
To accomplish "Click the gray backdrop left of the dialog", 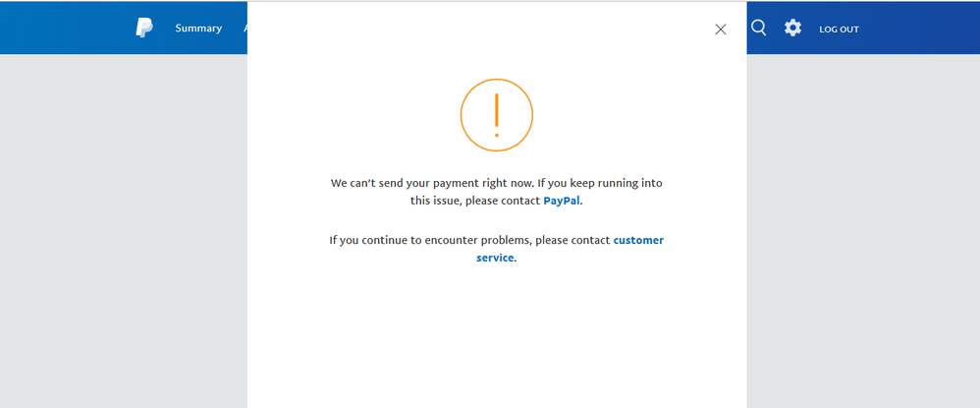I will click(x=123, y=231).
